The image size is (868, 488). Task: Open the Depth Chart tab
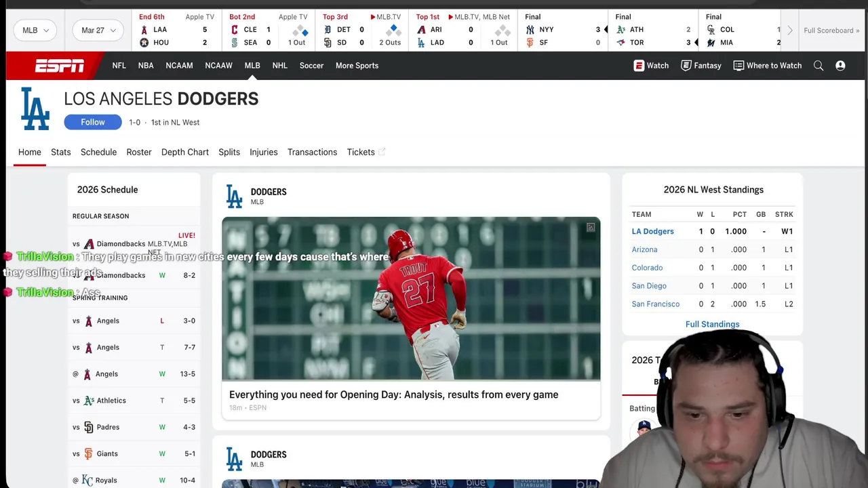185,152
